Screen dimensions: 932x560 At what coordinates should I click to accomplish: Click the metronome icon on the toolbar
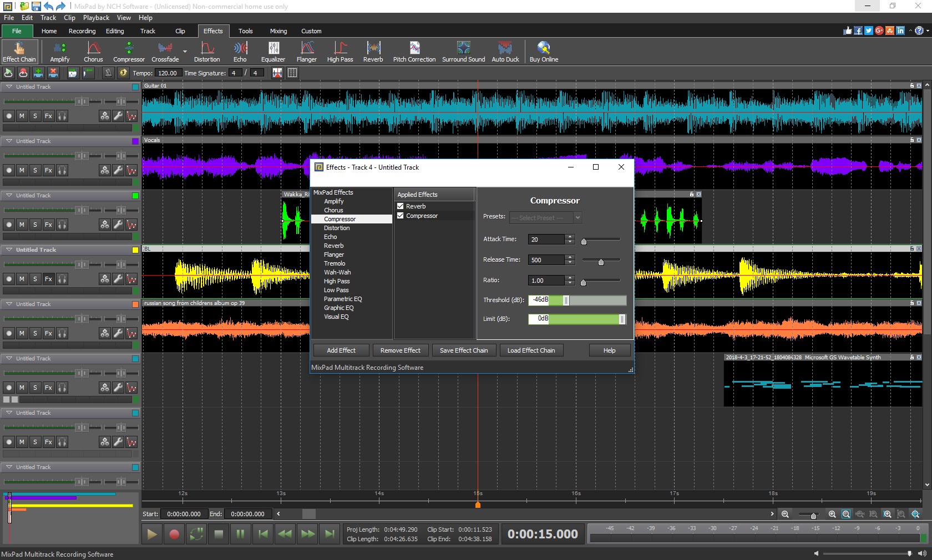pos(108,73)
